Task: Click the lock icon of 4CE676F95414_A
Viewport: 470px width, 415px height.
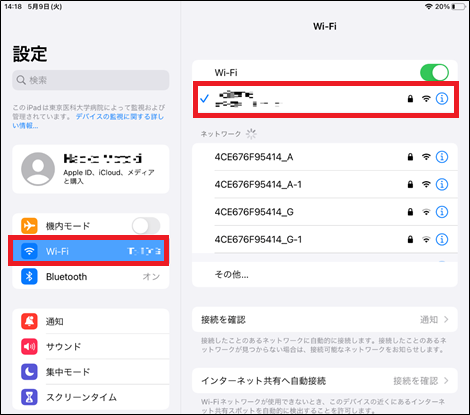Action: [x=410, y=157]
